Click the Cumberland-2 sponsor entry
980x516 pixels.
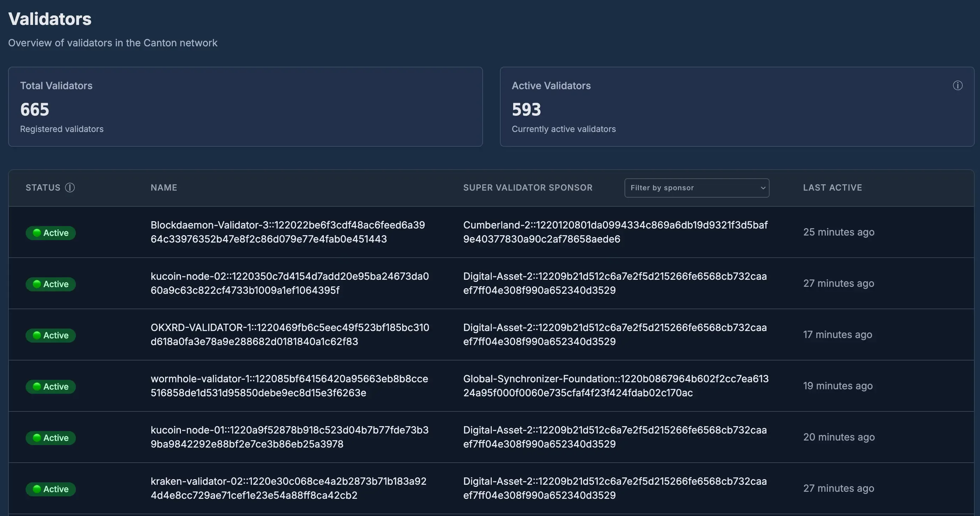615,232
